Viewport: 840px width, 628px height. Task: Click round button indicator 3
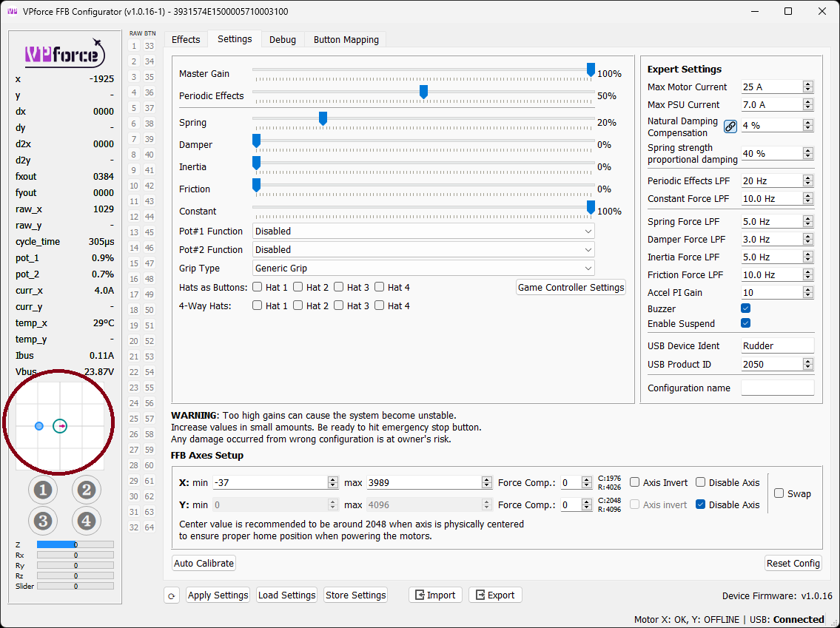(x=43, y=521)
